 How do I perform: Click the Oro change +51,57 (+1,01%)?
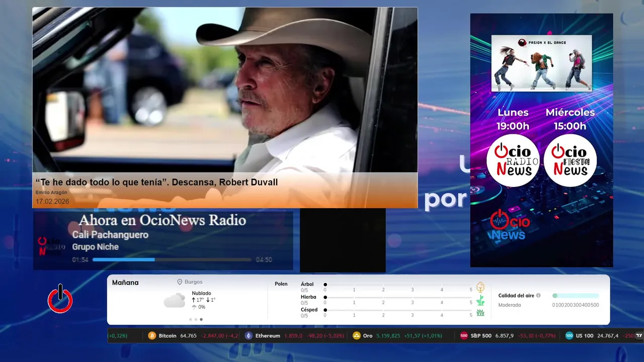[424, 336]
